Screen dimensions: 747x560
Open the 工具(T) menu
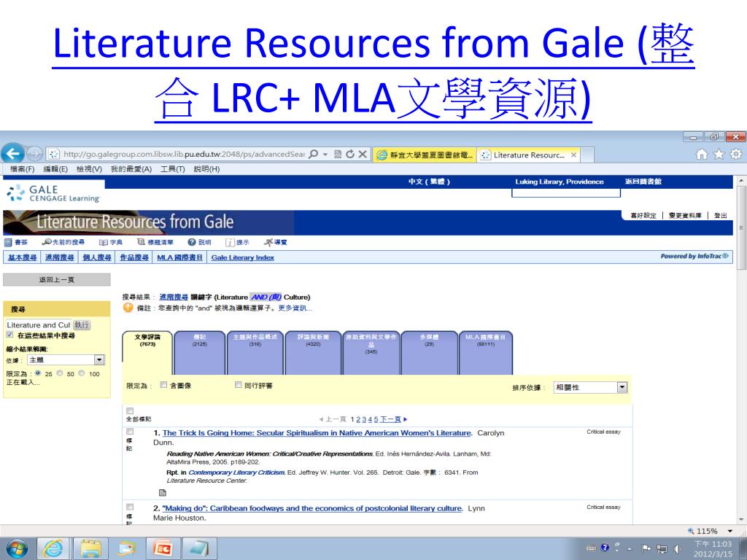[x=172, y=169]
